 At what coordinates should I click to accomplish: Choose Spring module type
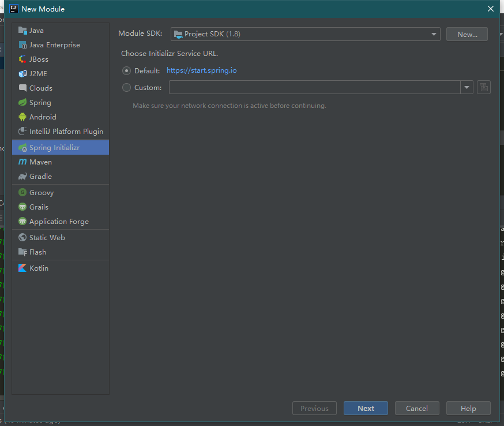tap(61, 103)
